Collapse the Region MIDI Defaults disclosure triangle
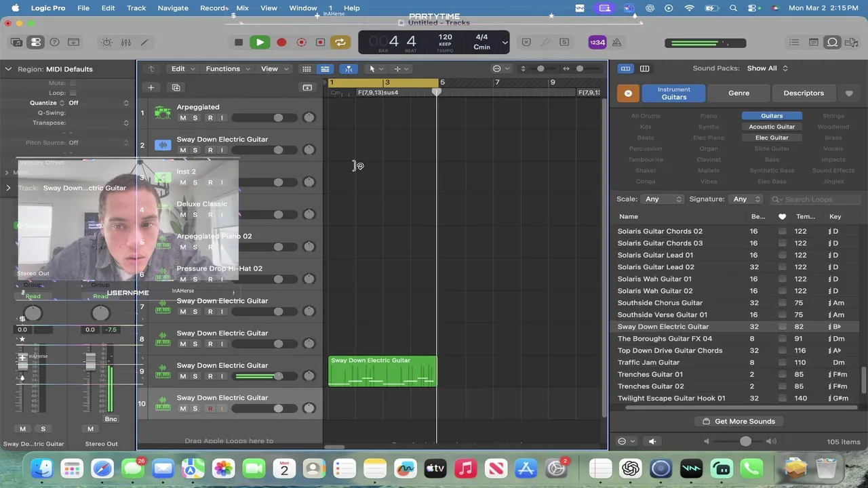The image size is (868, 488). [x=9, y=69]
